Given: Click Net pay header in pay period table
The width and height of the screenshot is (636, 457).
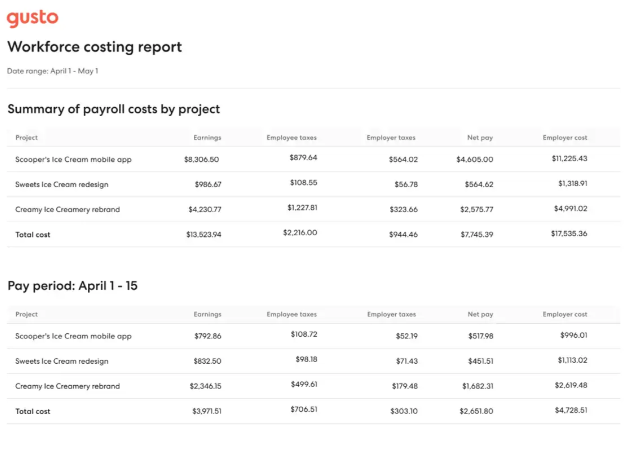Looking at the screenshot, I should tap(480, 314).
